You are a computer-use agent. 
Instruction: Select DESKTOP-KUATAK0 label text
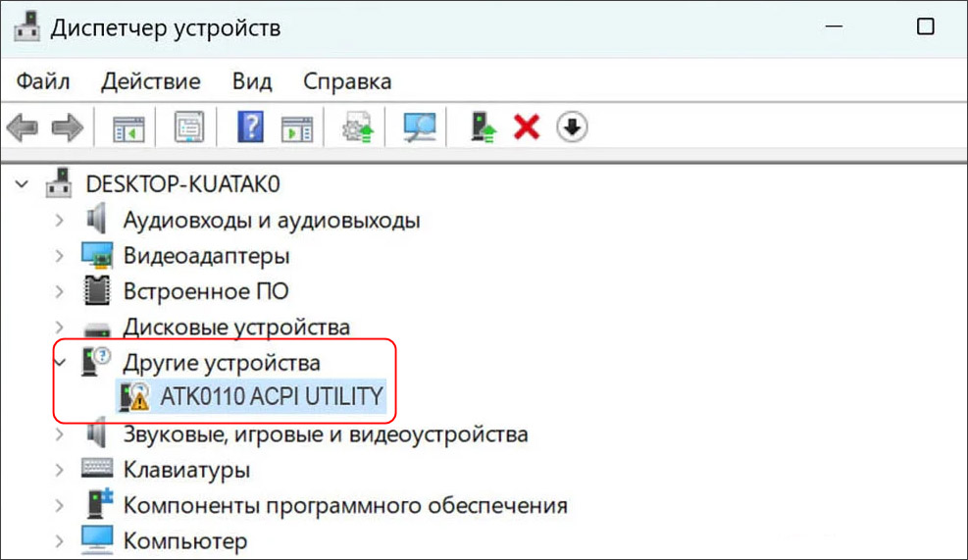[182, 184]
